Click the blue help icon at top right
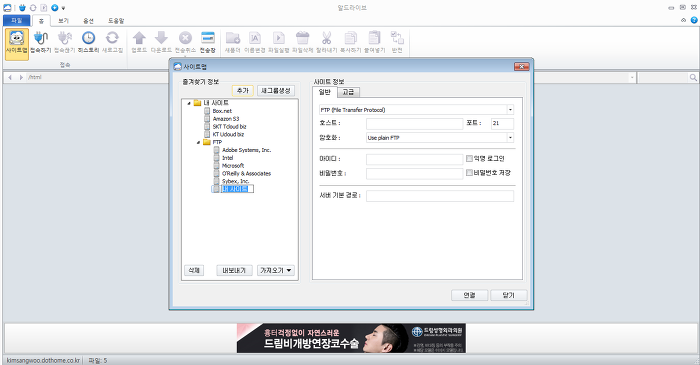 point(694,20)
